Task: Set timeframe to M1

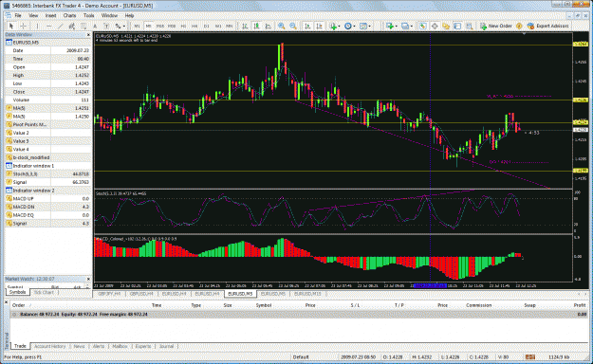Action: (x=137, y=27)
